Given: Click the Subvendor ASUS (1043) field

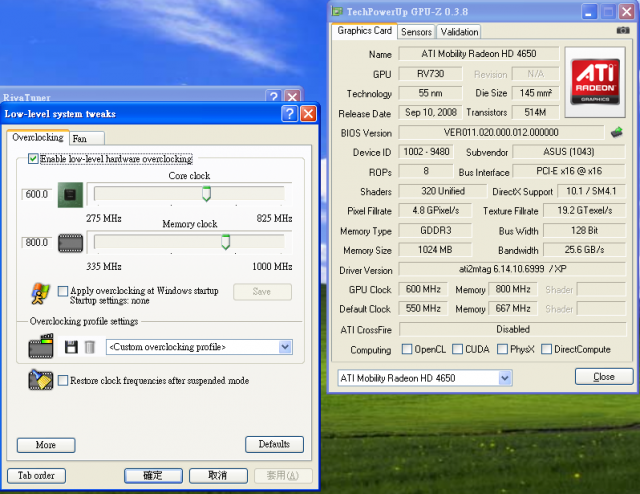Looking at the screenshot, I should pyautogui.click(x=569, y=152).
